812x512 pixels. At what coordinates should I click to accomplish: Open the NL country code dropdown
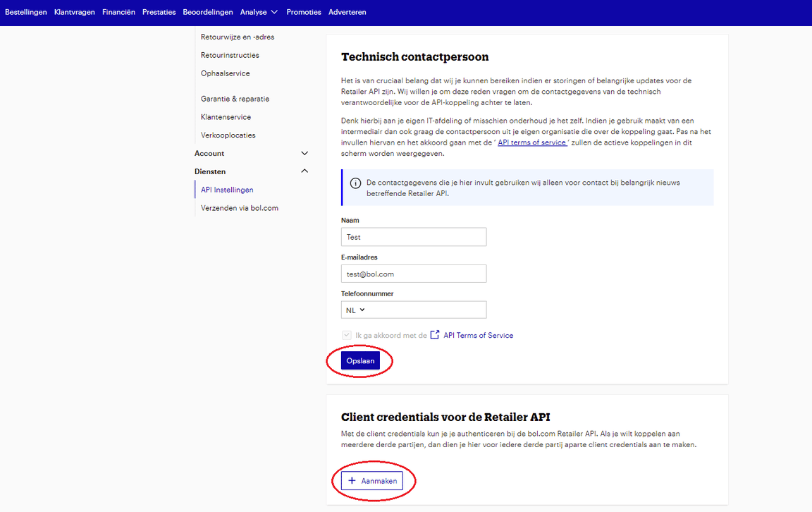click(355, 310)
